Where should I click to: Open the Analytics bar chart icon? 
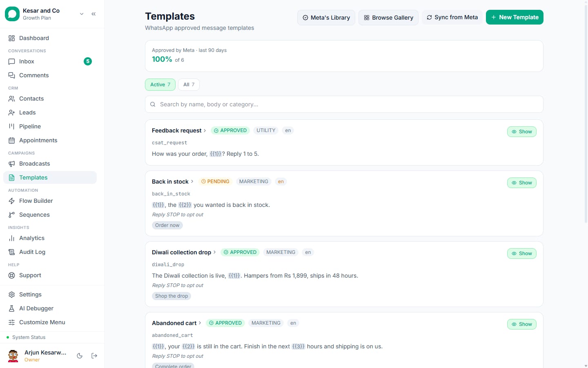point(11,238)
